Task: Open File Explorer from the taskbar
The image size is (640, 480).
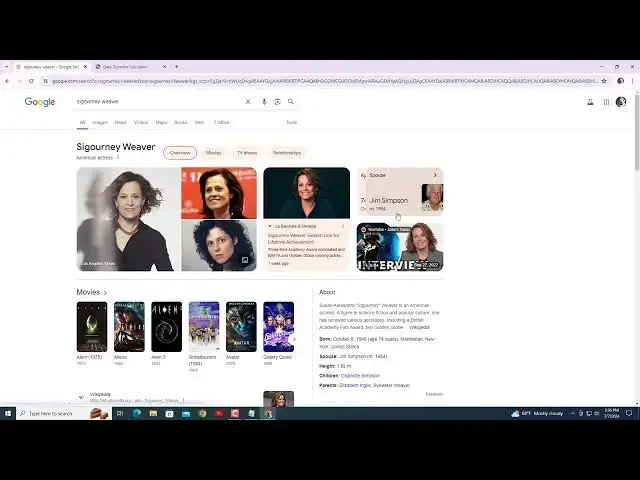Action: (x=153, y=413)
